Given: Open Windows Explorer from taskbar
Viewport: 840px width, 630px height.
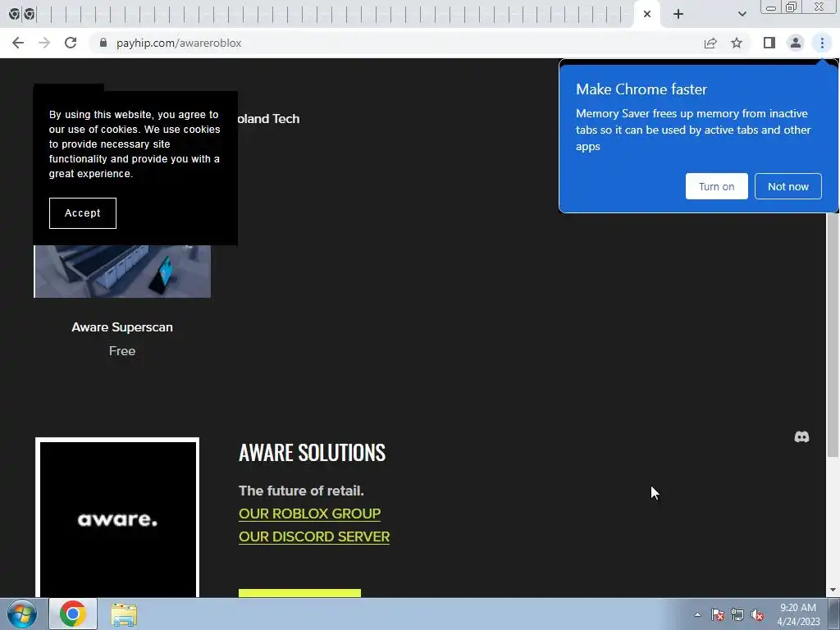Looking at the screenshot, I should 124,614.
